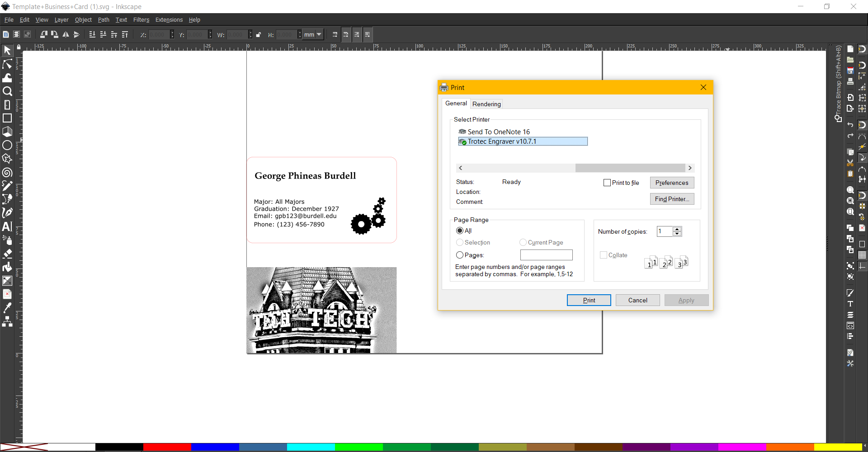Click left arrow of printer list scrollbar
The image size is (868, 452).
click(460, 168)
